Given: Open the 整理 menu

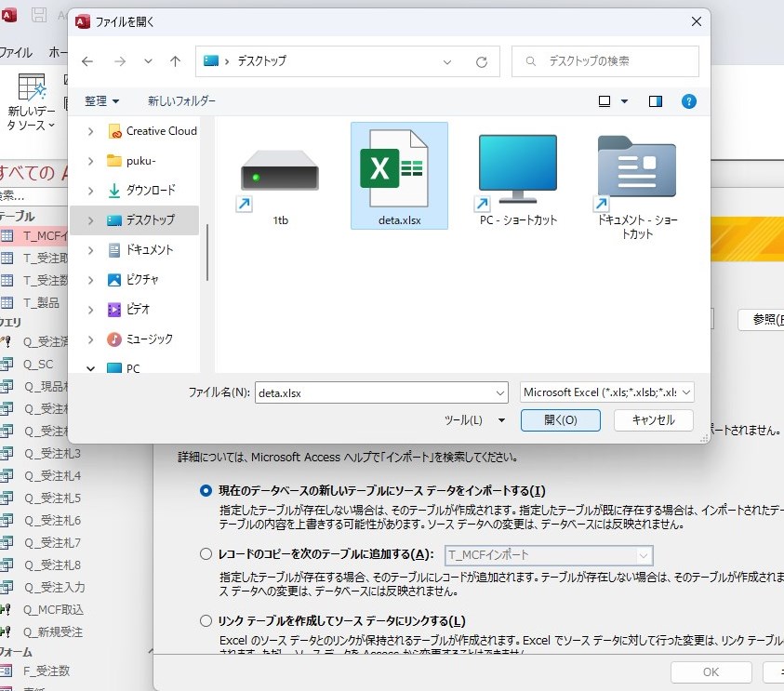Looking at the screenshot, I should [x=101, y=101].
